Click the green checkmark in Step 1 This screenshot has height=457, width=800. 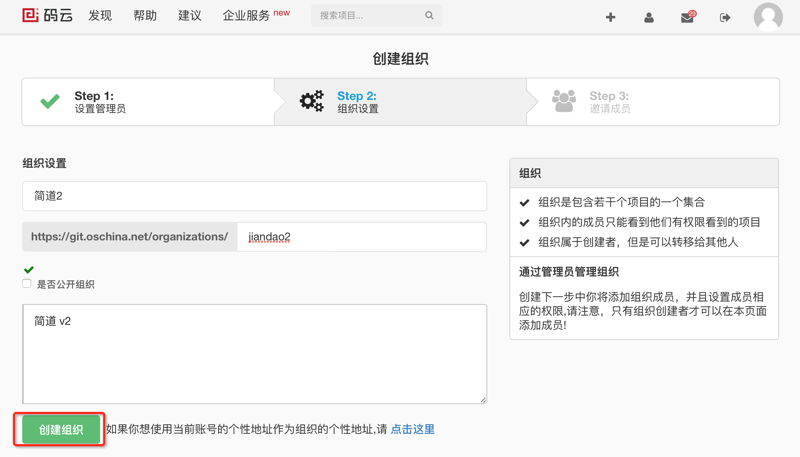pos(50,101)
